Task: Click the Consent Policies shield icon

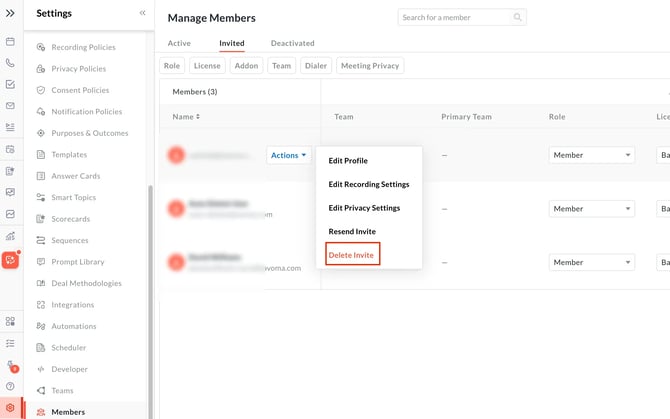Action: (41, 90)
